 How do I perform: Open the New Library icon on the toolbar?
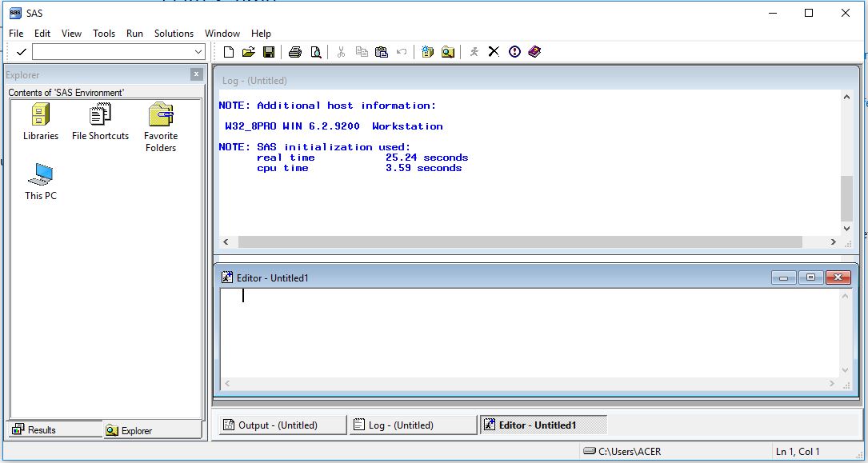[426, 51]
